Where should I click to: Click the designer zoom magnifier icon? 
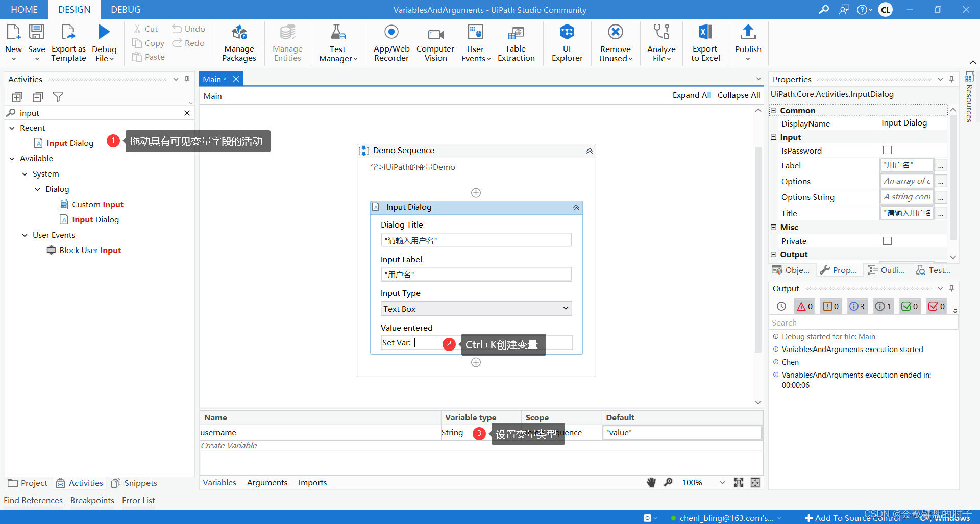pos(668,483)
